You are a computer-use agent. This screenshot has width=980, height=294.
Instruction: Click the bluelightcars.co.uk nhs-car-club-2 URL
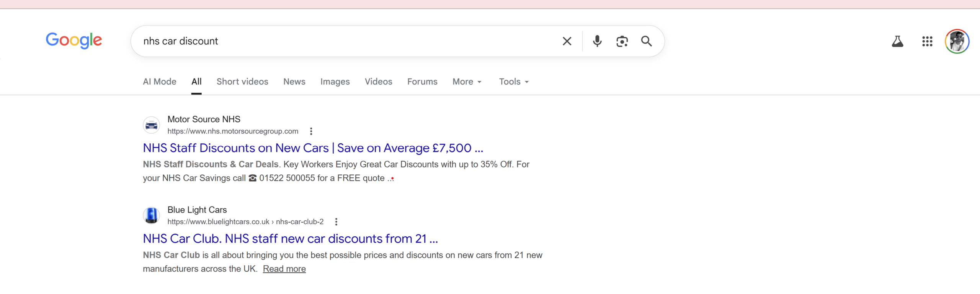[245, 222]
